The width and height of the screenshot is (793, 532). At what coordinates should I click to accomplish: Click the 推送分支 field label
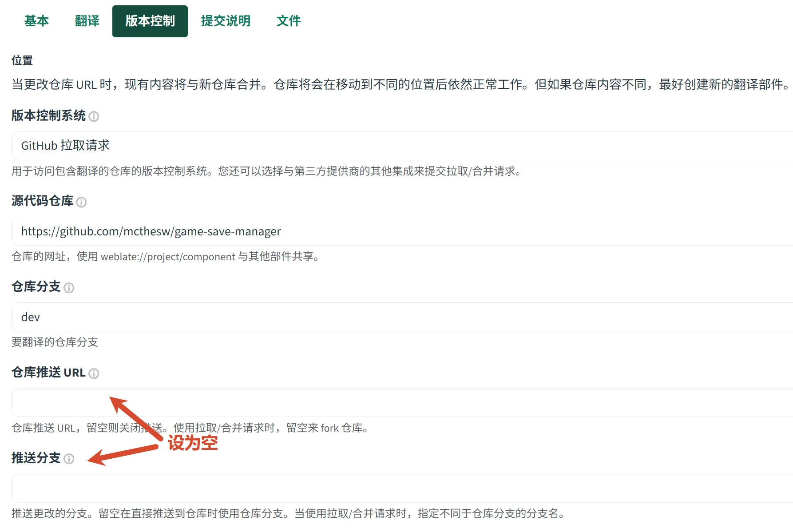pos(36,458)
